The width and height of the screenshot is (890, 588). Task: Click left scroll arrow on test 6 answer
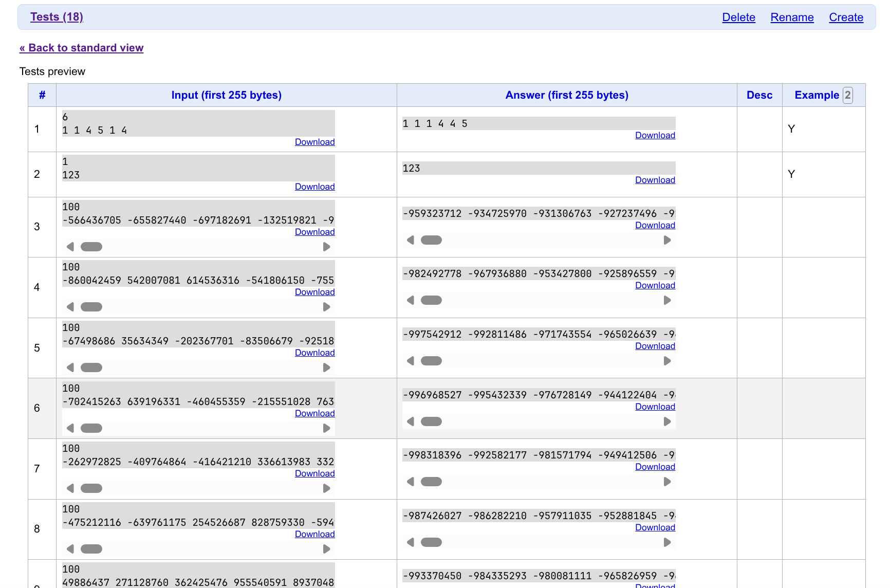(411, 421)
